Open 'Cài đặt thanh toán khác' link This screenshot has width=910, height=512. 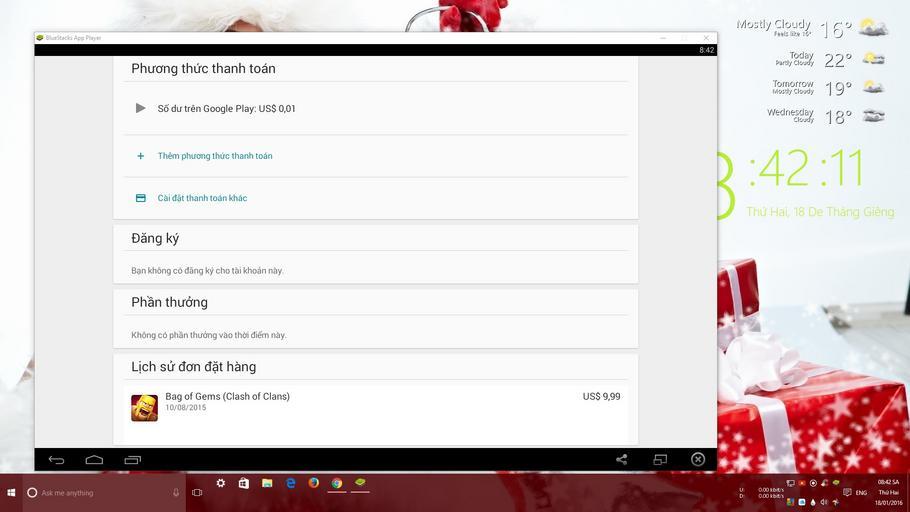pos(202,198)
